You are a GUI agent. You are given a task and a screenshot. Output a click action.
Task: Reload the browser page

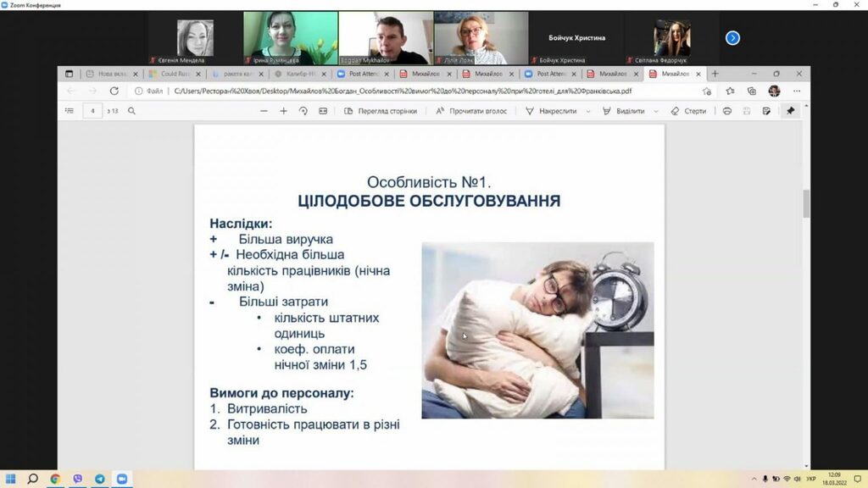(x=114, y=91)
